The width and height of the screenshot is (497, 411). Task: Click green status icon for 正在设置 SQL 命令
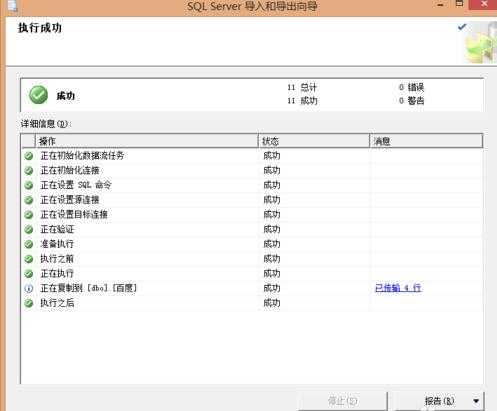[29, 185]
